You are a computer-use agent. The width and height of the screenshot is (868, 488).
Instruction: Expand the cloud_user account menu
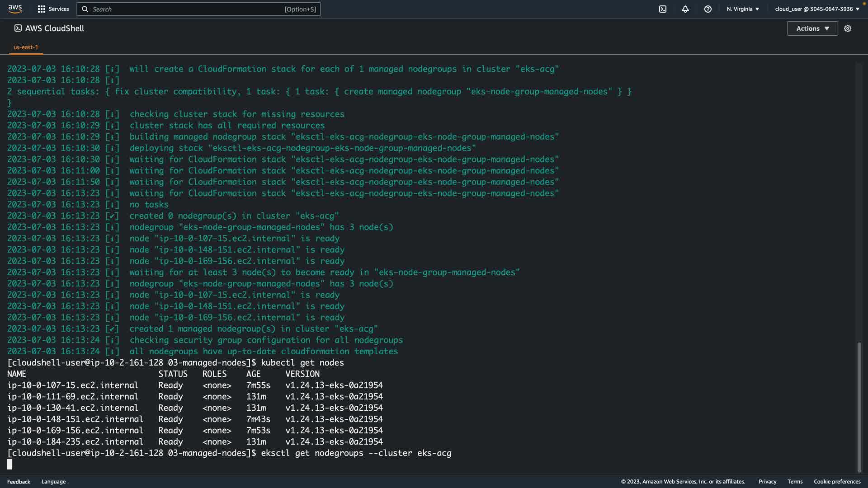817,9
